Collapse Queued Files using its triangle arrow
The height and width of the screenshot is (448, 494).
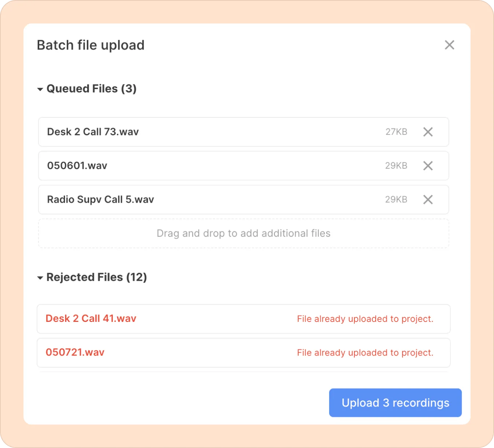pyautogui.click(x=40, y=89)
